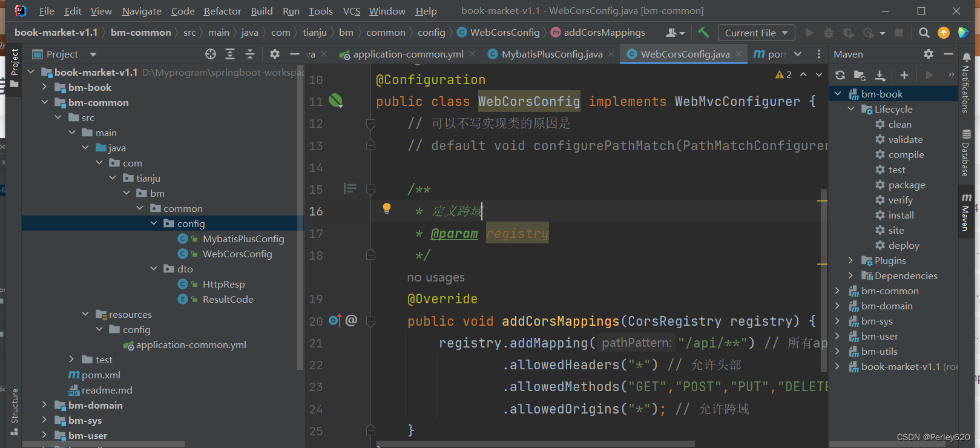Expand Plugins node in Maven panel

coord(850,260)
